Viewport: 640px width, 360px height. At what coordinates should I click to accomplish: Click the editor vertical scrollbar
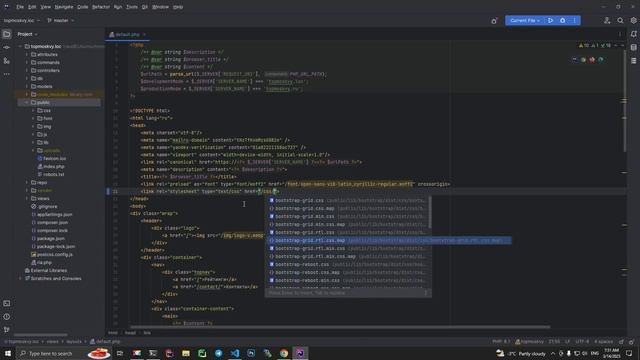coord(624,101)
